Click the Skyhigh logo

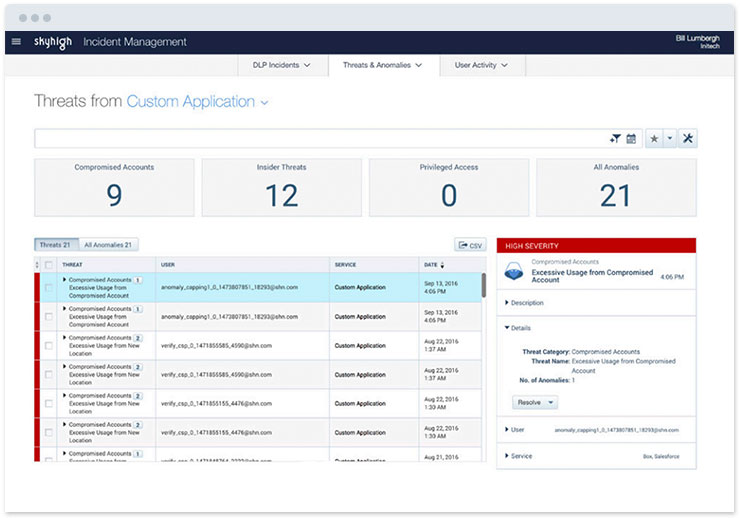click(x=53, y=42)
